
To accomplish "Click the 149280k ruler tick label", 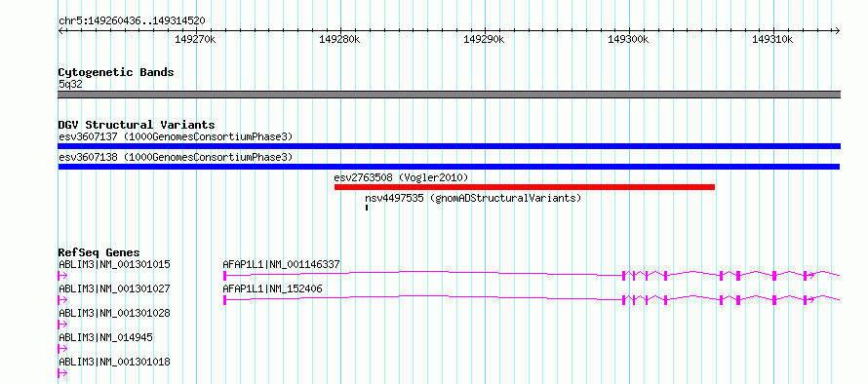I will pos(339,39).
